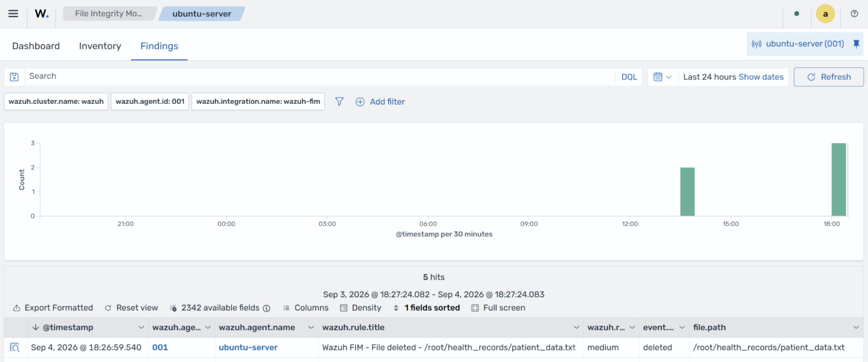Click the ubuntu-server breadcrumb
Image resolution: width=868 pixels, height=362 pixels.
click(201, 13)
